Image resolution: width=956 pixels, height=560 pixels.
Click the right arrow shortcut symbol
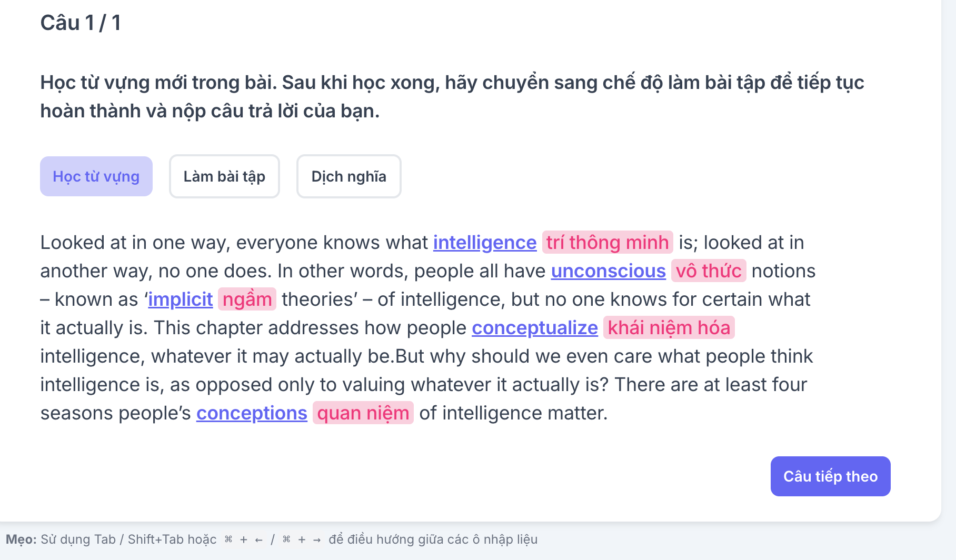[x=317, y=539]
